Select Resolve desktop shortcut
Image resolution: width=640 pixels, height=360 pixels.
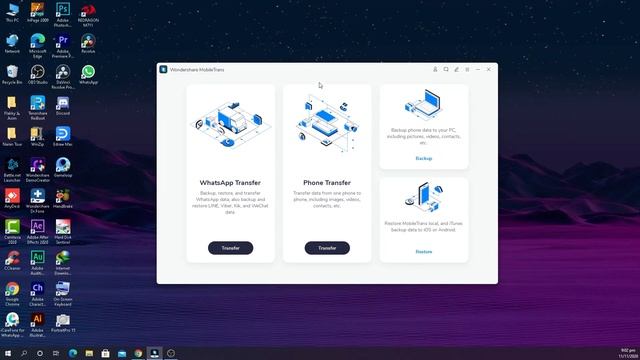coord(88,44)
